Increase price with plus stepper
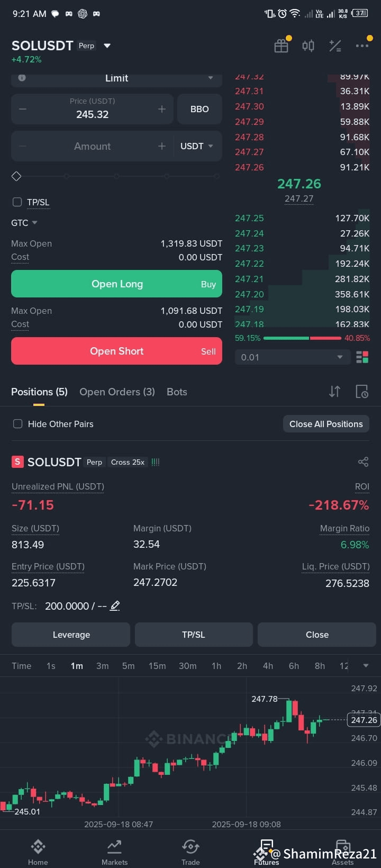The height and width of the screenshot is (868, 381). click(162, 109)
